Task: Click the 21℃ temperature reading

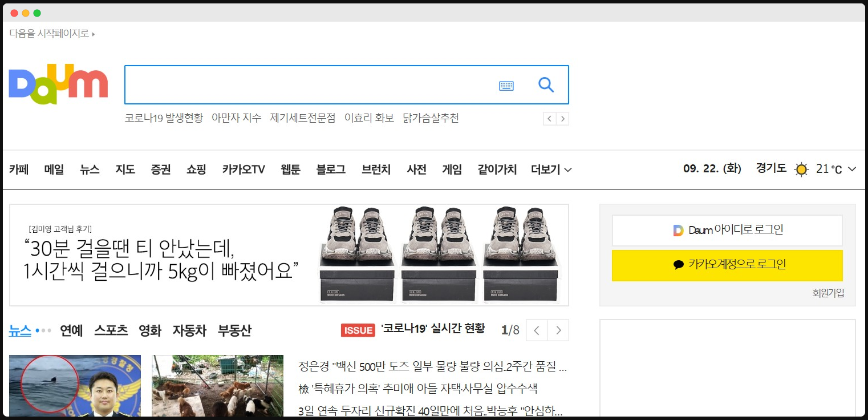Action: [x=829, y=169]
